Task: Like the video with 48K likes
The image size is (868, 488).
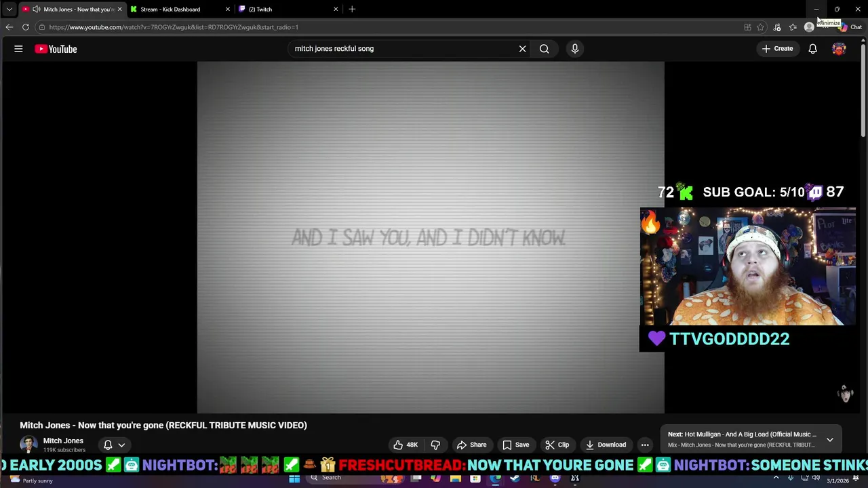Action: [x=406, y=445]
